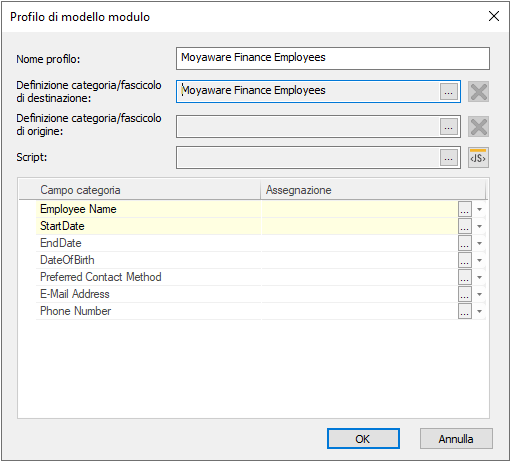
Task: Select the Phone Number field row
Action: 261,311
